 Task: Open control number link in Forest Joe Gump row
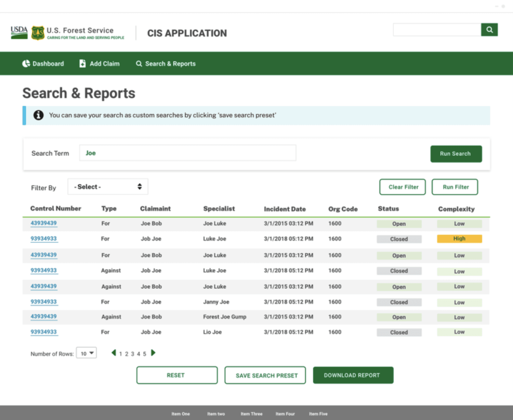coord(44,317)
